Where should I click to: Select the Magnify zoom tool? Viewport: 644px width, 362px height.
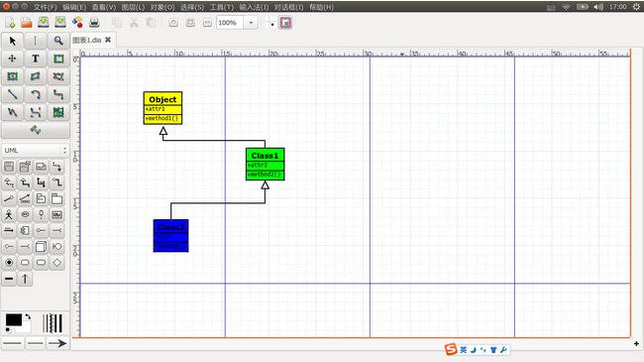tap(58, 41)
